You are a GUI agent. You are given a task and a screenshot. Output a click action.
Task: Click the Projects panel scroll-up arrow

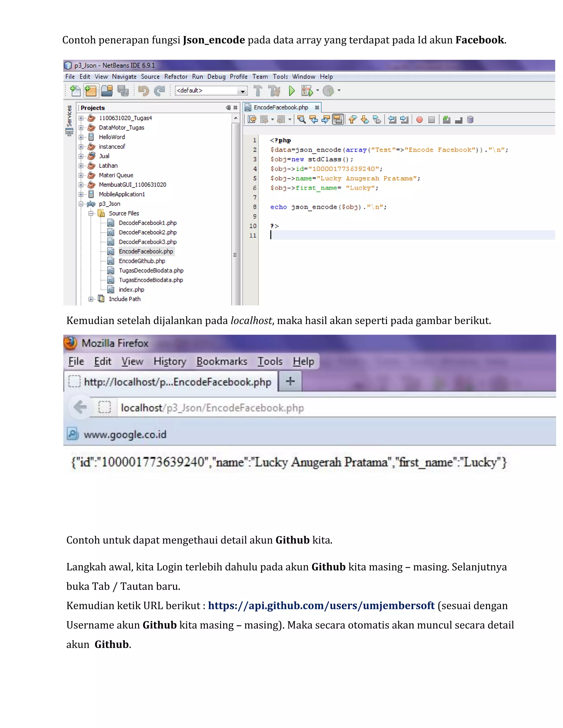(236, 118)
